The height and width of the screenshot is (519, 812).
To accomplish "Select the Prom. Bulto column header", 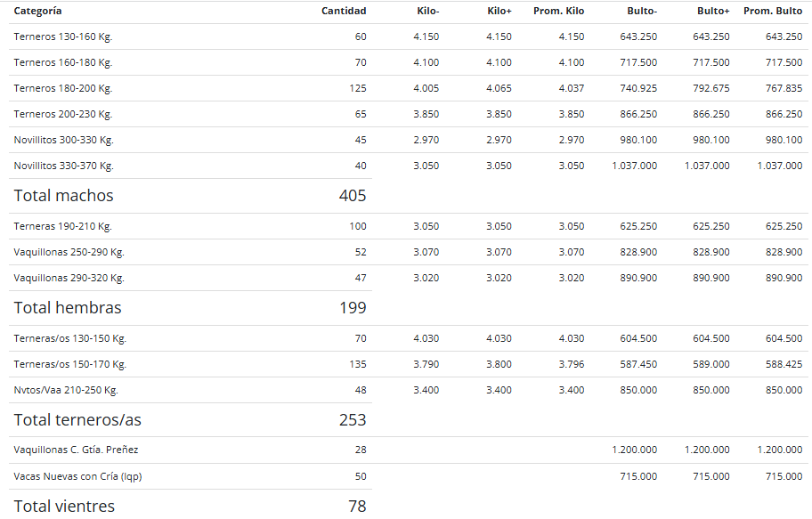I will click(773, 11).
